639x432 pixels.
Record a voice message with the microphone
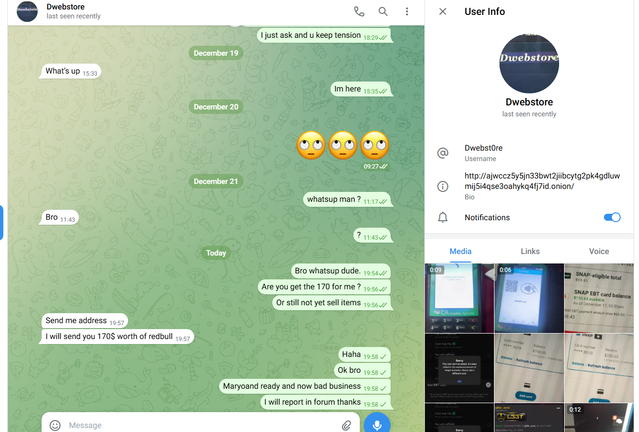point(377,424)
